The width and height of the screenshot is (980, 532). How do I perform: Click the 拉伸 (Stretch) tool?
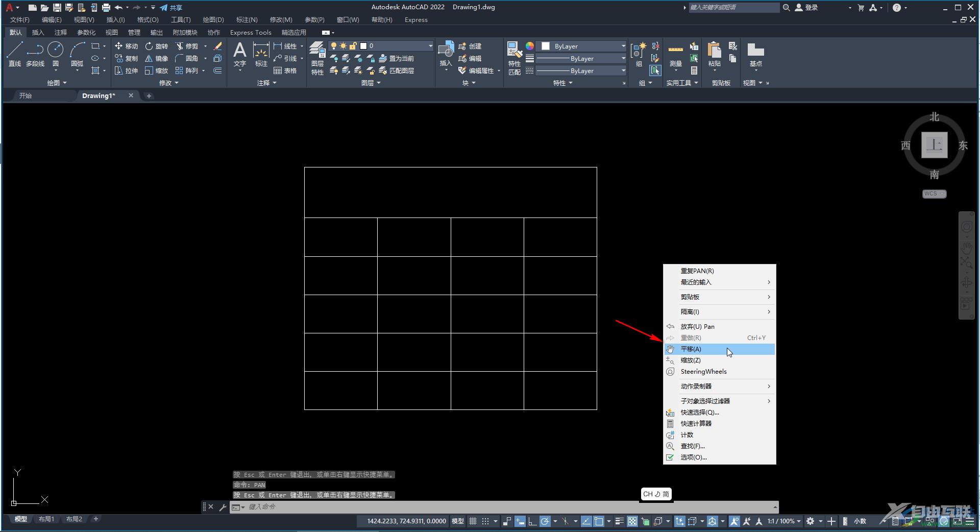[x=126, y=70]
